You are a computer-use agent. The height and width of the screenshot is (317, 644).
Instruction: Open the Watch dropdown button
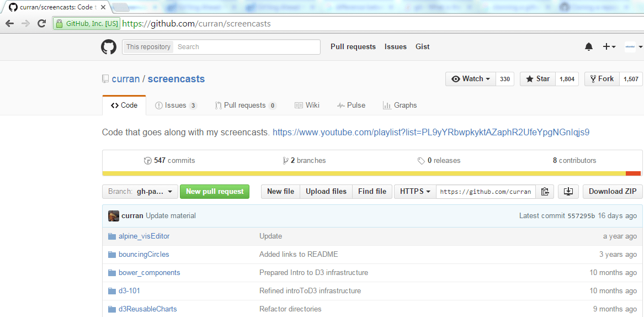click(x=471, y=79)
